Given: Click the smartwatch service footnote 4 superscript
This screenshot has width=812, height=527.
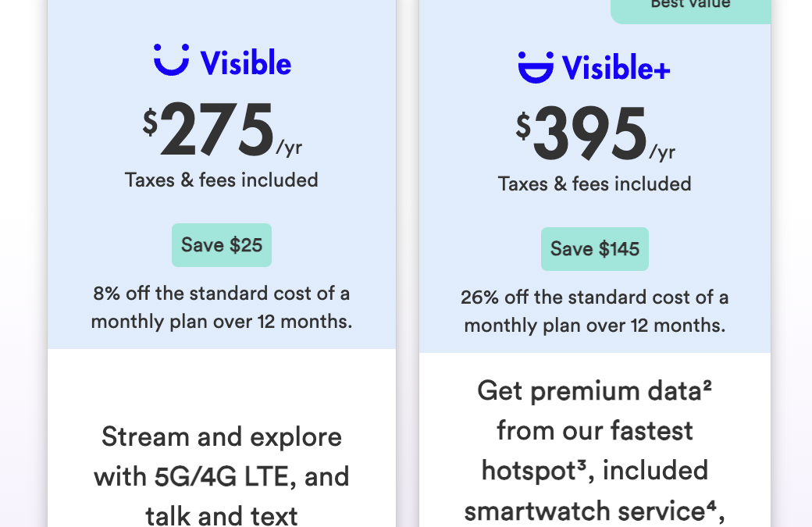Looking at the screenshot, I should coord(714,506).
